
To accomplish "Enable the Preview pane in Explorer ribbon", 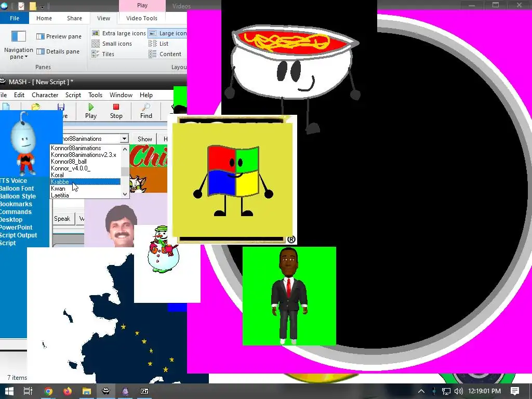I will pyautogui.click(x=59, y=36).
